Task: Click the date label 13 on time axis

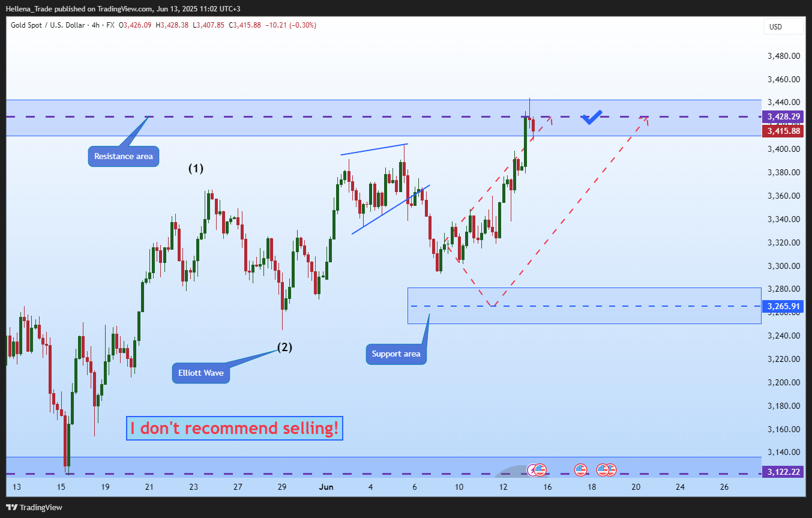Action: pyautogui.click(x=16, y=487)
